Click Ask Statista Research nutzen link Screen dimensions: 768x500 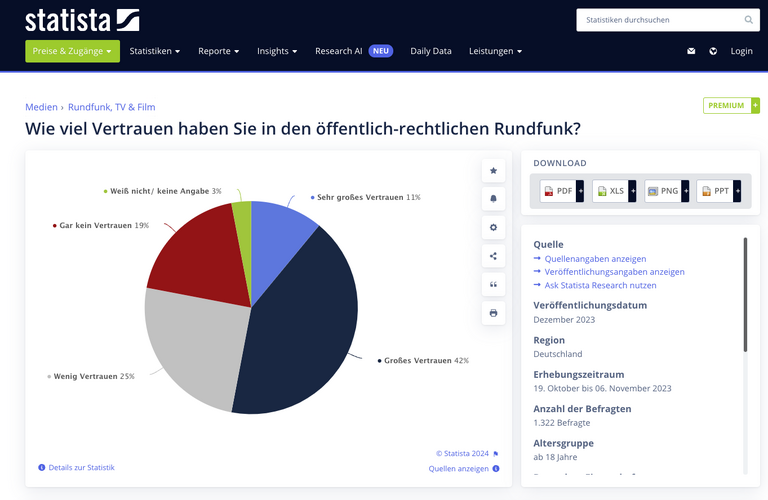(600, 285)
